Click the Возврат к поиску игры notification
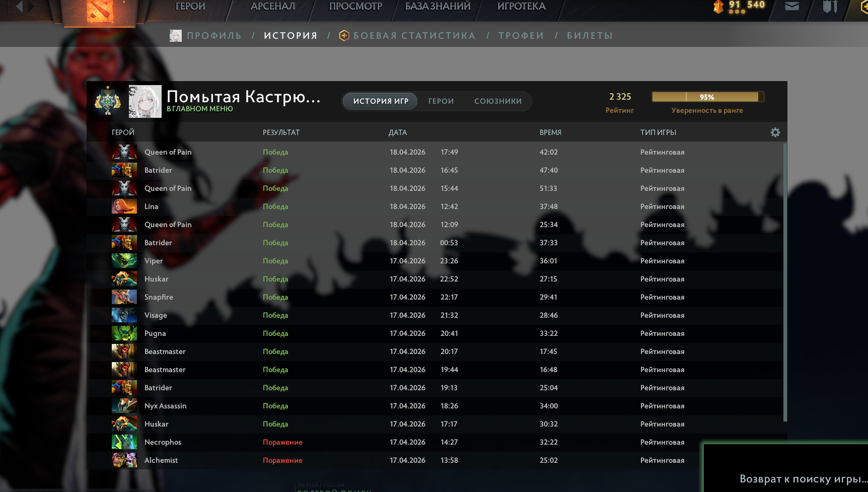 coord(786,468)
